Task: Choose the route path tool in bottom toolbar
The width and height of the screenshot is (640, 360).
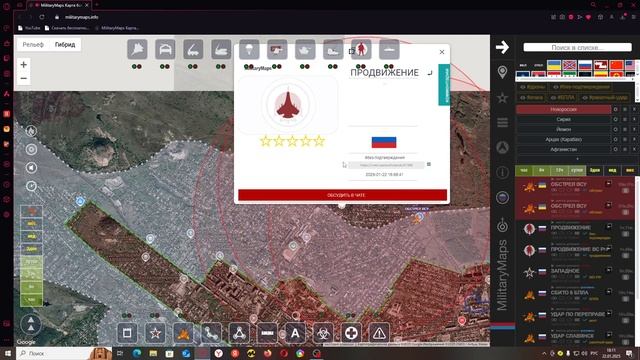Action: click(x=211, y=333)
